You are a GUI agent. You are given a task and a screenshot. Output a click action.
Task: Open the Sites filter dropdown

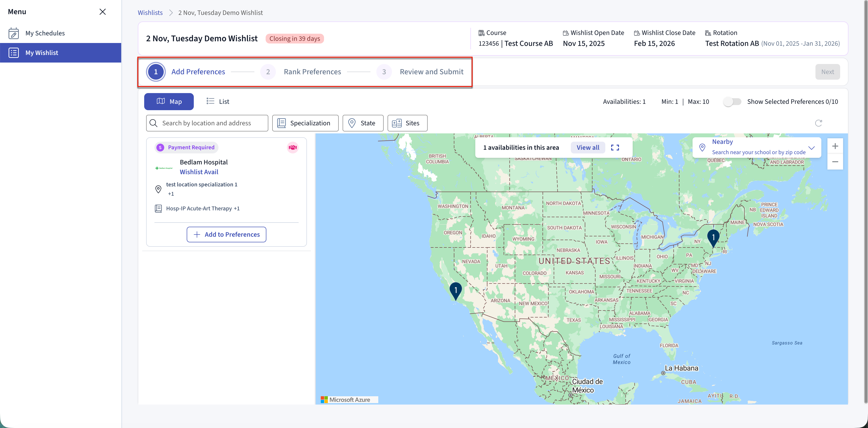pyautogui.click(x=407, y=123)
